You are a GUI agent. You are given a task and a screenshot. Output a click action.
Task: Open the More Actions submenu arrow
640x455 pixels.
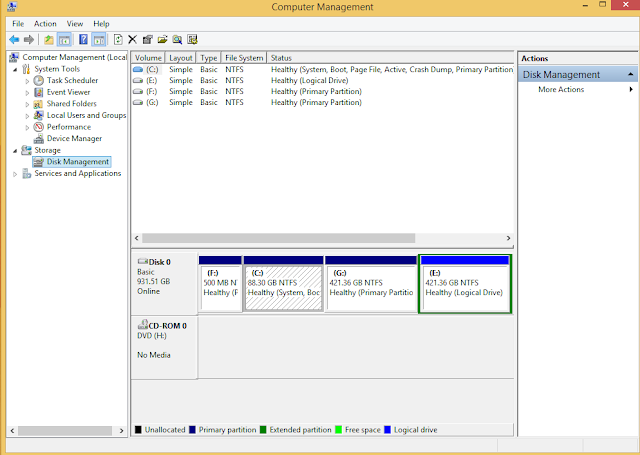(x=631, y=89)
